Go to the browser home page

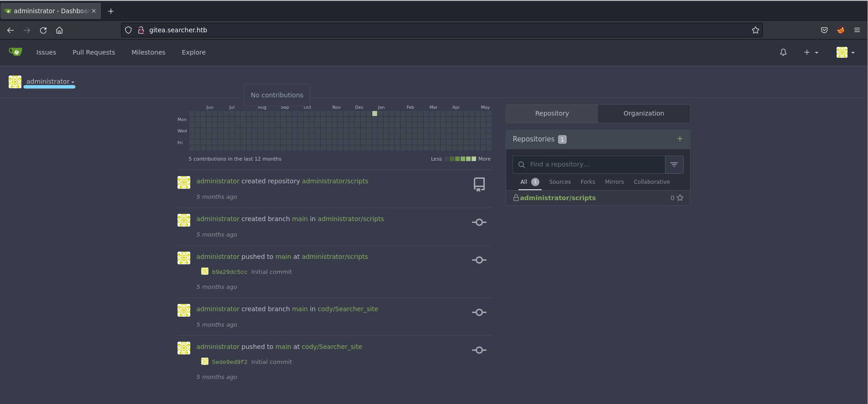tap(59, 30)
